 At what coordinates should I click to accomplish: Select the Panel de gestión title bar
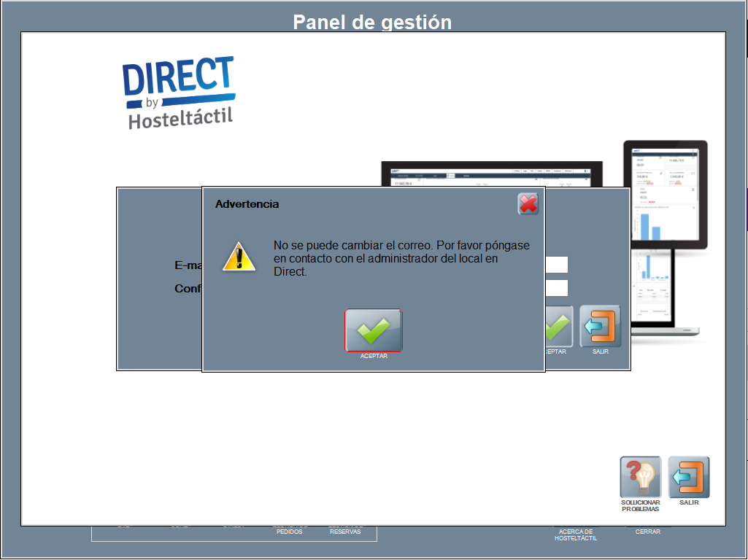point(372,22)
